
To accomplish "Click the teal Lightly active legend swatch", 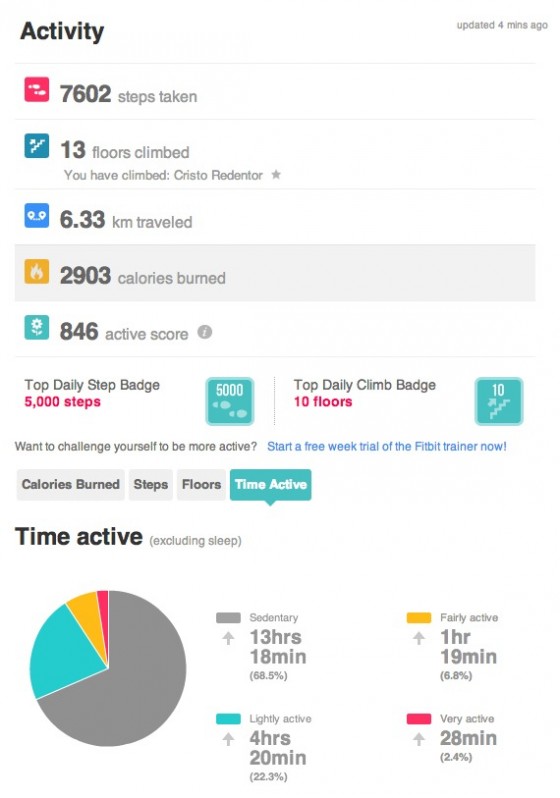I will [228, 719].
